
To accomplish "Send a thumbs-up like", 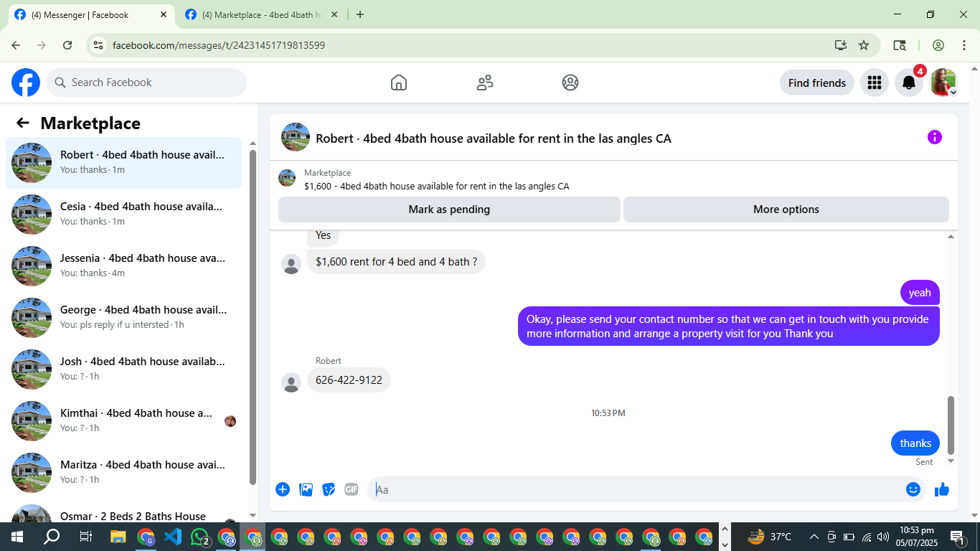I will 942,489.
